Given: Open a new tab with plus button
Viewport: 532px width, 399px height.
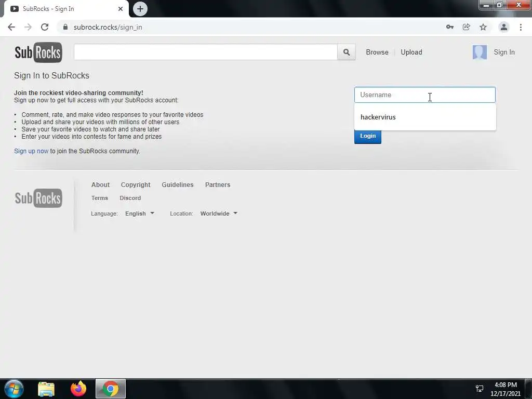Looking at the screenshot, I should (x=140, y=9).
